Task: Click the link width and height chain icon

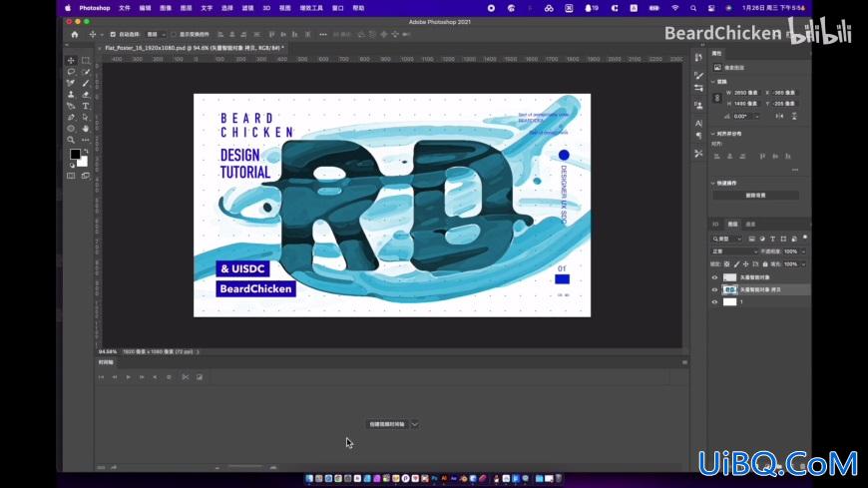Action: (x=717, y=98)
